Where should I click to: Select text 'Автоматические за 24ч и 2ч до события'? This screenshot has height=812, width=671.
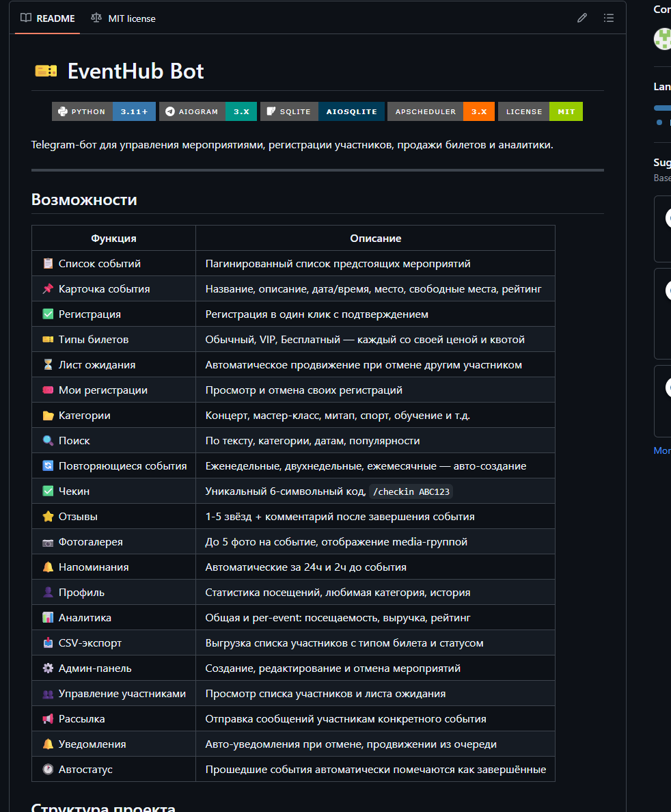click(306, 567)
